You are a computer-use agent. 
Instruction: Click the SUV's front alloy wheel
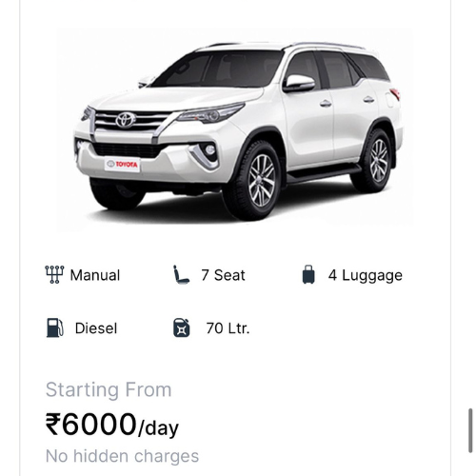[262, 180]
